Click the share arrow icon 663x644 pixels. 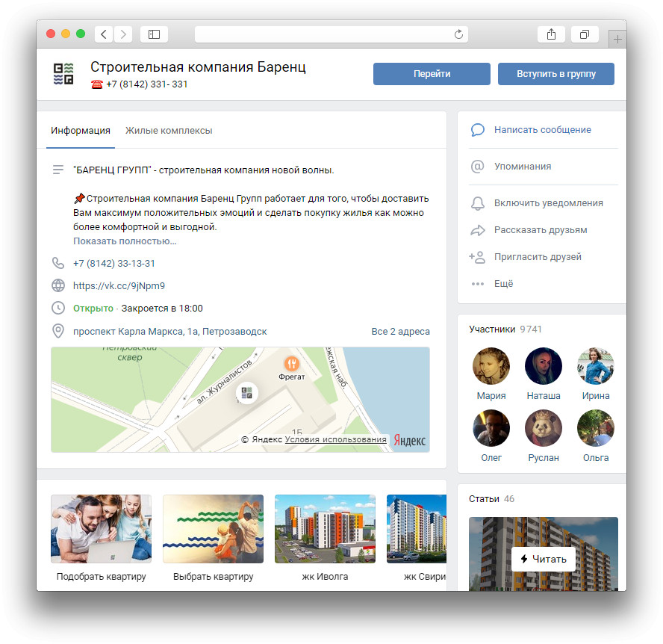(478, 230)
